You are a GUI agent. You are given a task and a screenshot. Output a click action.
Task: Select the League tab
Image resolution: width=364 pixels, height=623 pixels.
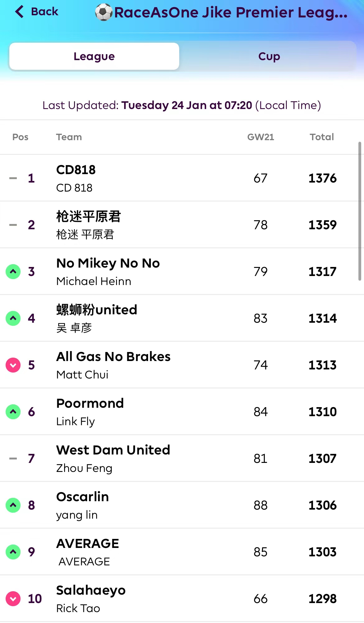(x=94, y=56)
